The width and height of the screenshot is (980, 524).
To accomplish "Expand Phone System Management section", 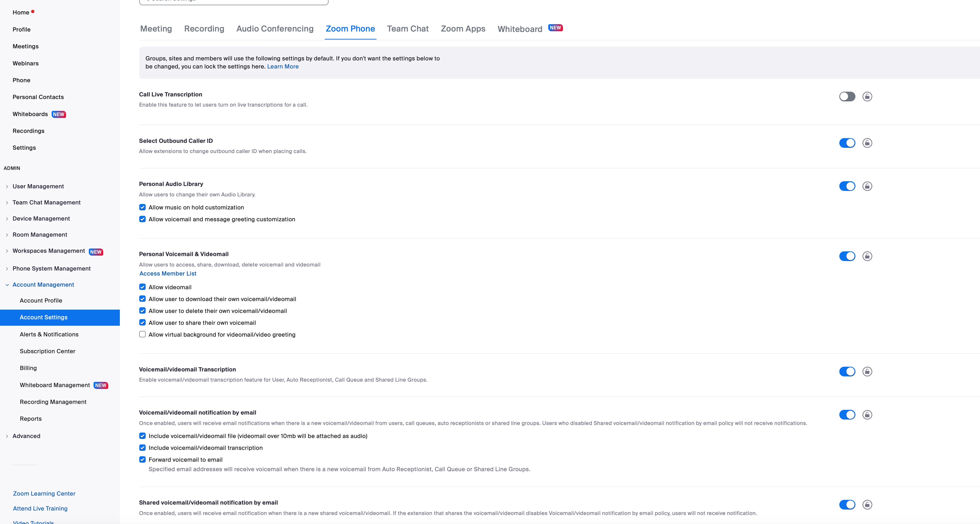I will coord(51,269).
